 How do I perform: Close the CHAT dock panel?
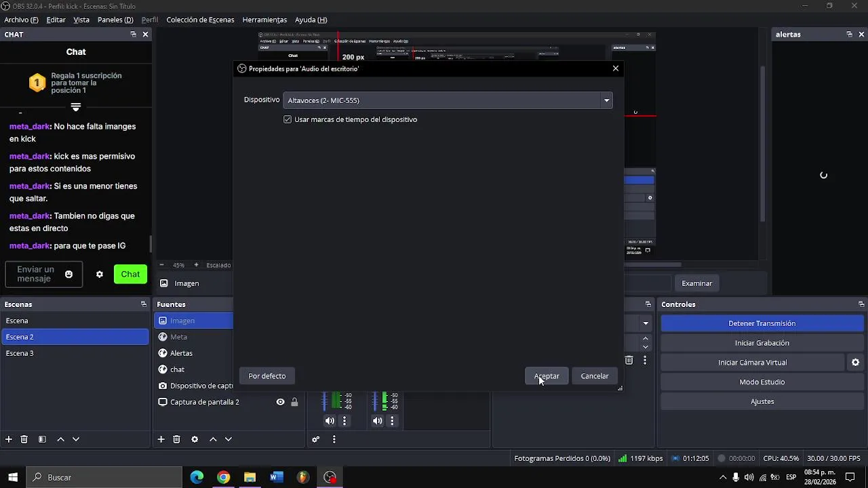145,35
